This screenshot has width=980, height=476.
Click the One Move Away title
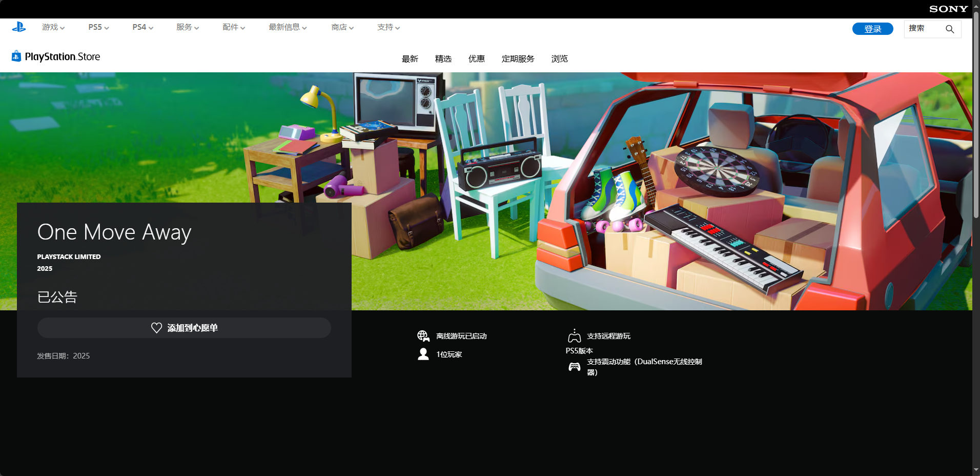(x=114, y=232)
